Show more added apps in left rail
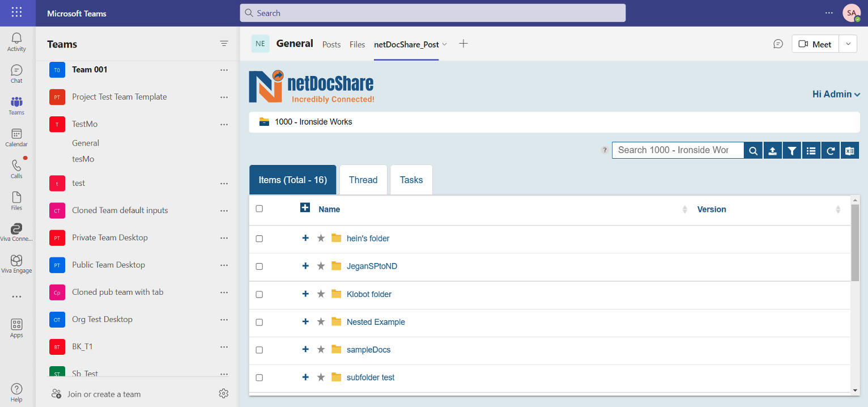The width and height of the screenshot is (868, 407). pyautogui.click(x=16, y=296)
